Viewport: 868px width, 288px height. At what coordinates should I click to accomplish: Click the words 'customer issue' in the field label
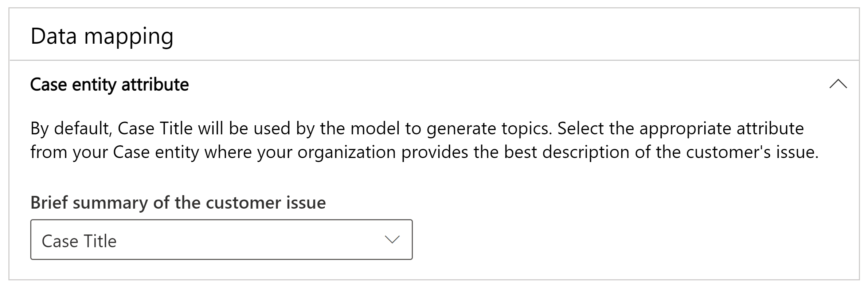[x=266, y=202]
